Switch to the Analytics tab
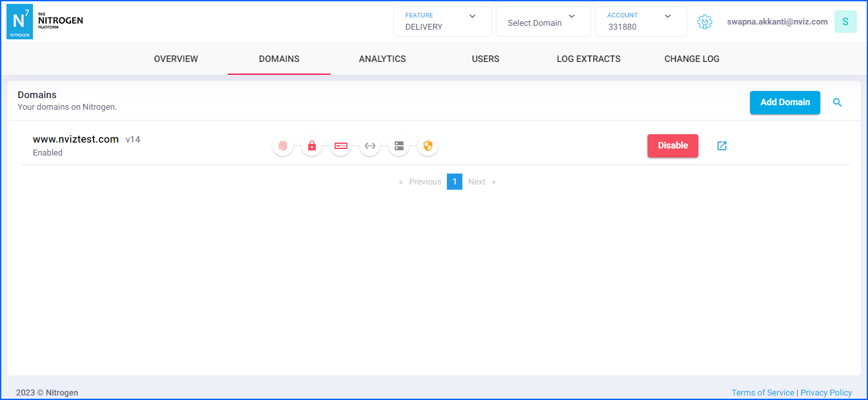The height and width of the screenshot is (400, 868). point(382,59)
